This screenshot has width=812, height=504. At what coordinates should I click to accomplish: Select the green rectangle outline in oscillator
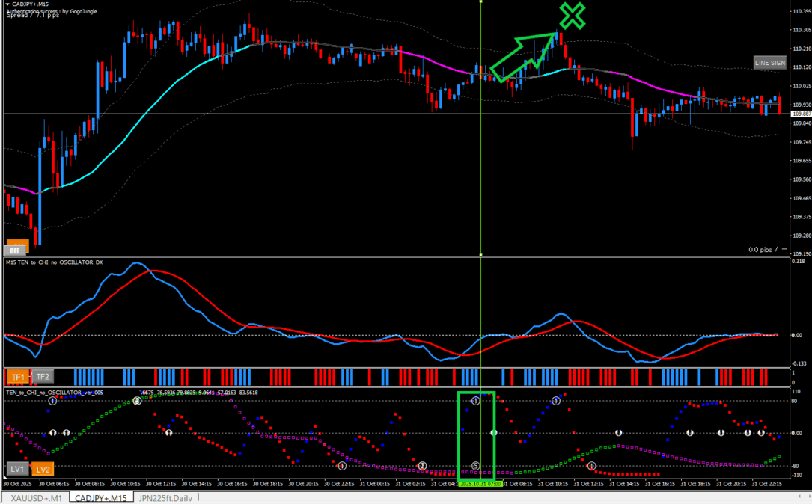pyautogui.click(x=459, y=434)
